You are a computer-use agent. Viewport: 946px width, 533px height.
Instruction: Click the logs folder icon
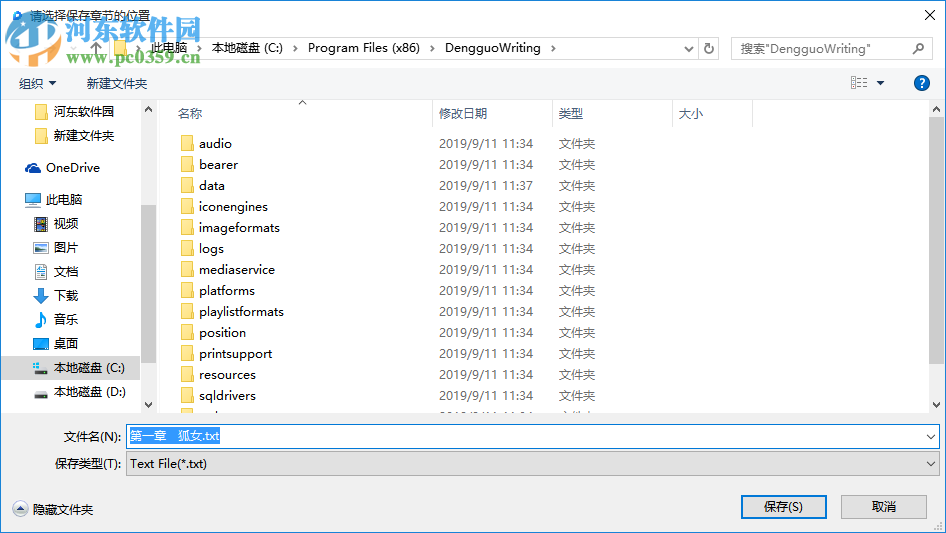(x=188, y=248)
